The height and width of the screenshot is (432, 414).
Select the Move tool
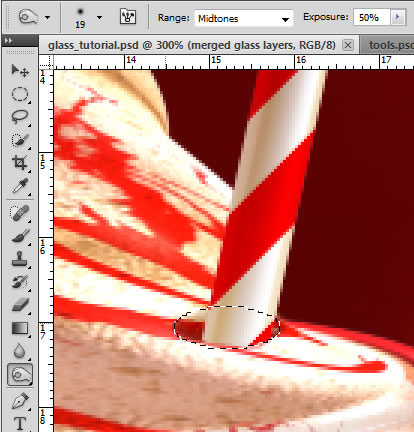(x=20, y=71)
